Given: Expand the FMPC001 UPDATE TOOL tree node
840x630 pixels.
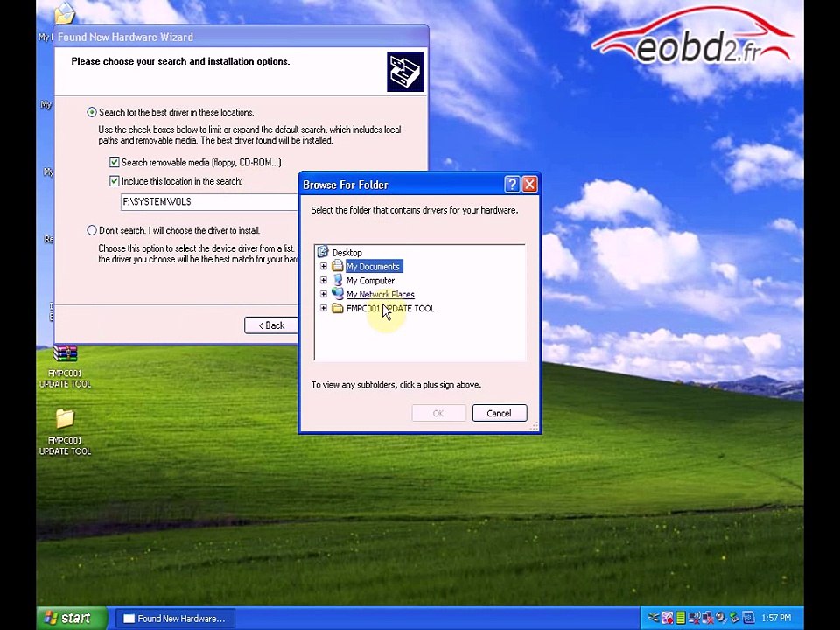Looking at the screenshot, I should pyautogui.click(x=324, y=308).
